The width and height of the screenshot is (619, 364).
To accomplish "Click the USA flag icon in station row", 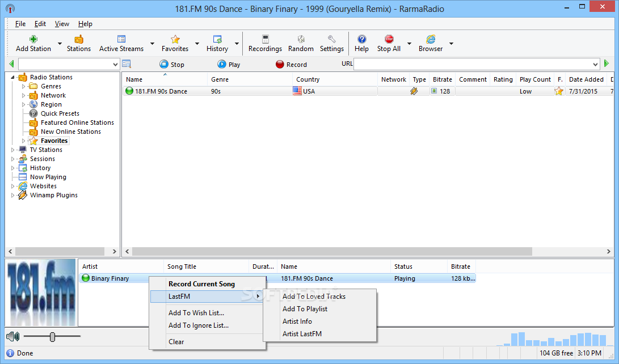I will pos(297,91).
